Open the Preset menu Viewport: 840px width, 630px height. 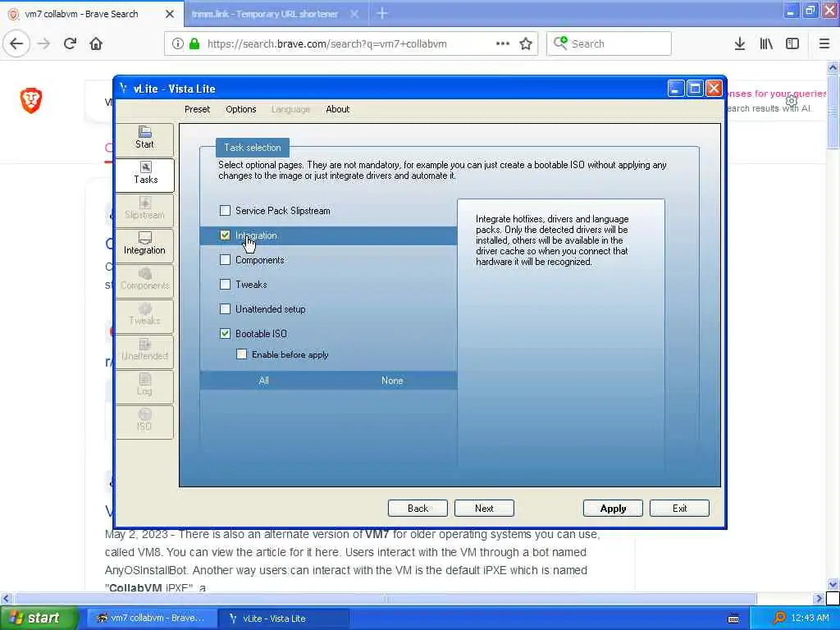(197, 109)
